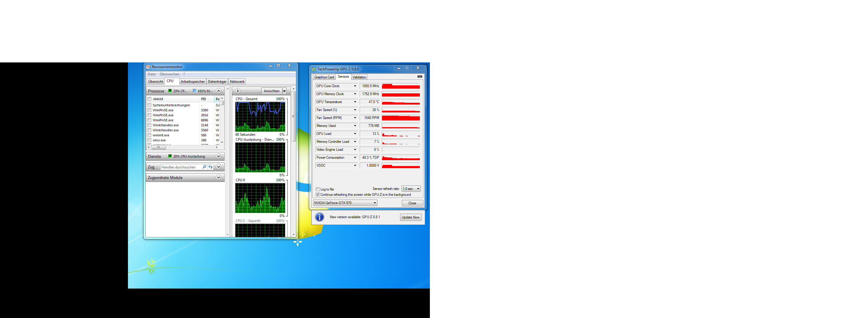The width and height of the screenshot is (868, 318).
Task: Expand the Dienste section
Action: click(x=218, y=156)
